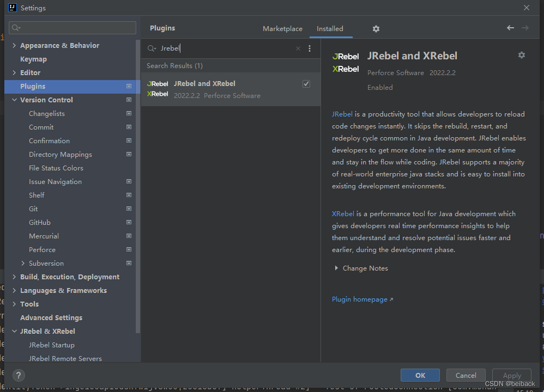Click the project-level icon beside Issue Navigation
This screenshot has width=544, height=392.
click(x=129, y=181)
